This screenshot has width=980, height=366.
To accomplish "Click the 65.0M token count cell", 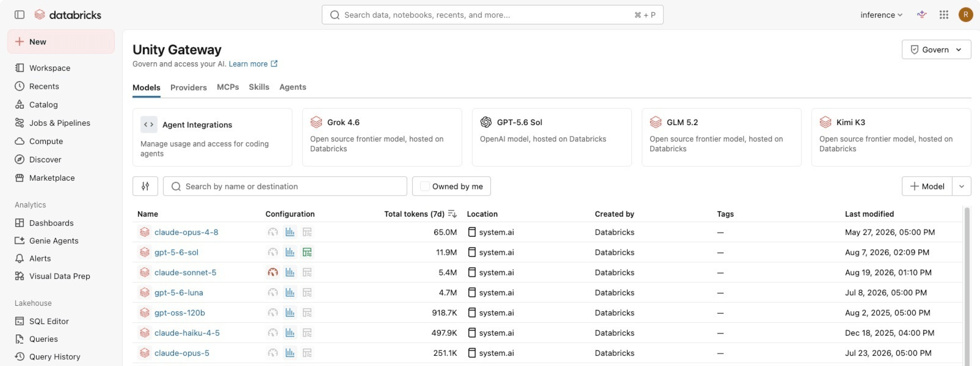I will coord(445,232).
